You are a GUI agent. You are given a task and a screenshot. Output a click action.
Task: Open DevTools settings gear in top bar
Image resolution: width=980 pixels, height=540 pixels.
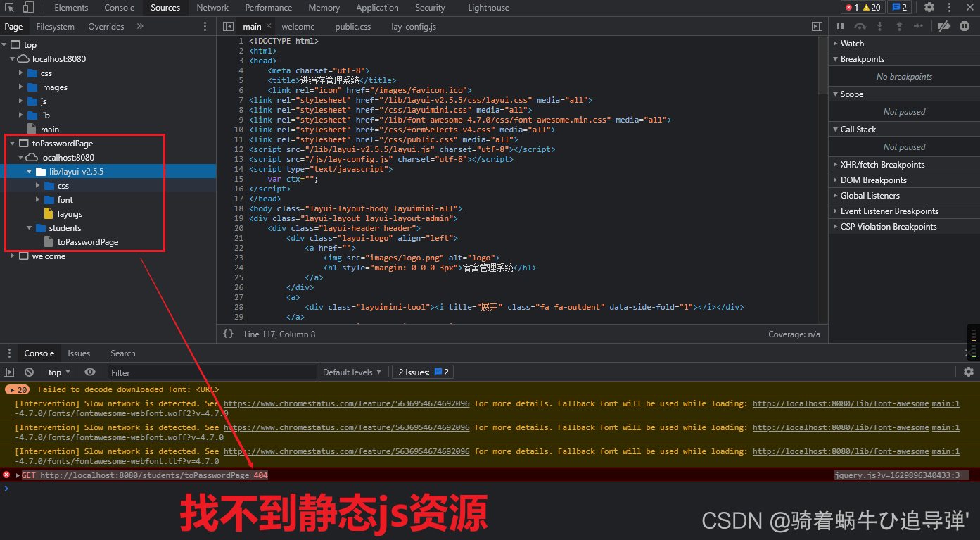tap(929, 8)
